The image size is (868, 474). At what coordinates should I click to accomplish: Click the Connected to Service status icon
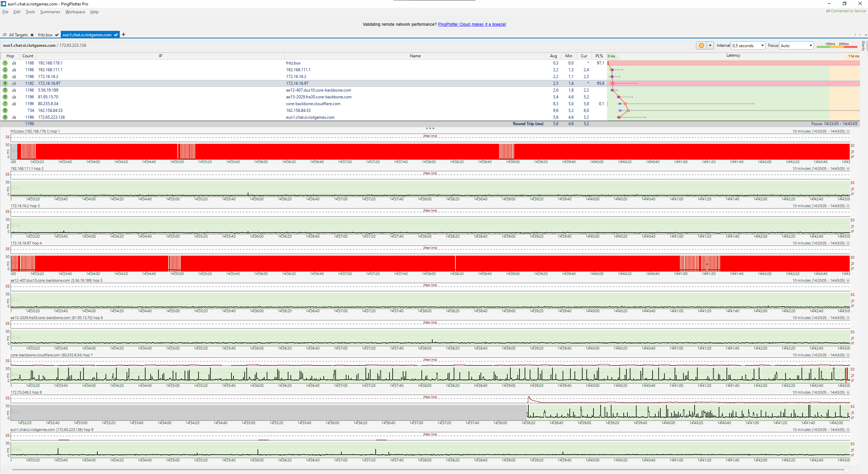click(828, 11)
